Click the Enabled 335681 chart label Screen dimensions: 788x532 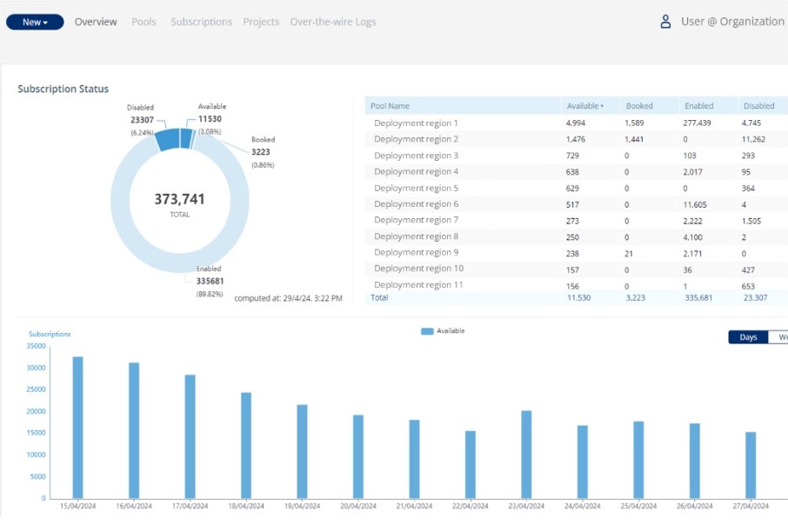click(210, 282)
